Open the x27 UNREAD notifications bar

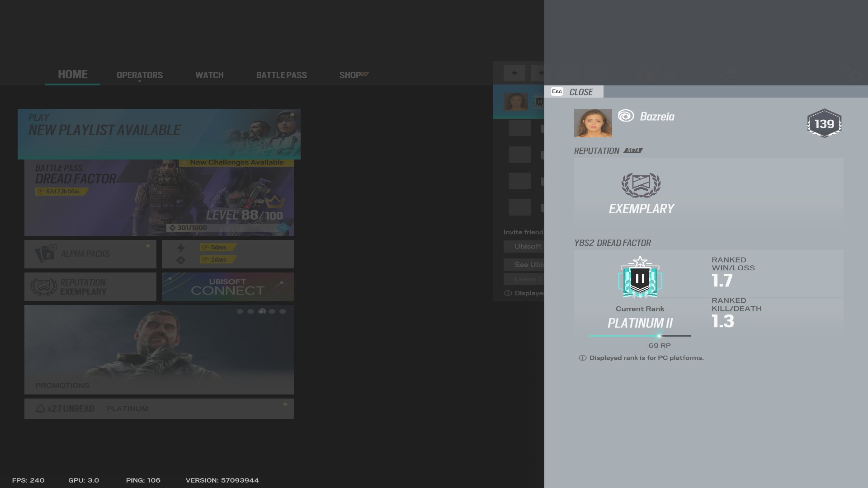coord(159,408)
